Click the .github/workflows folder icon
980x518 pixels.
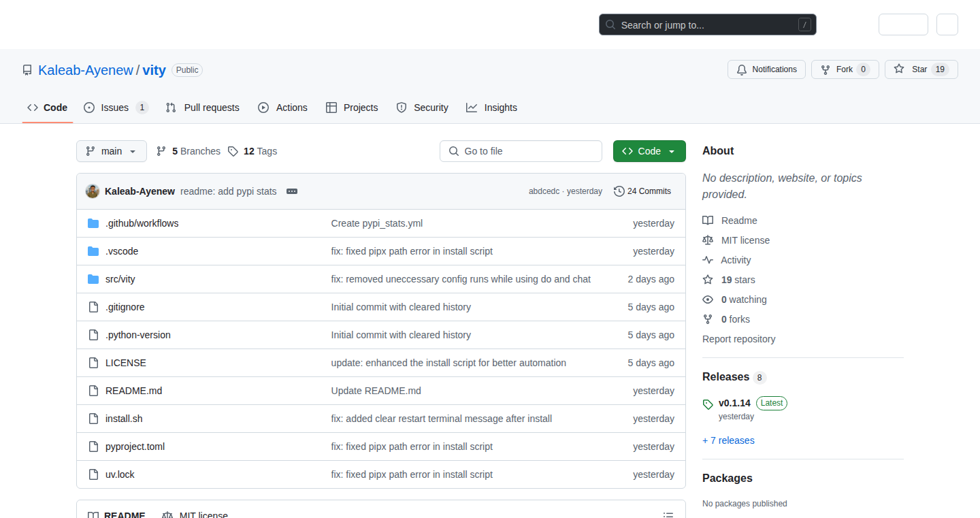(x=93, y=223)
